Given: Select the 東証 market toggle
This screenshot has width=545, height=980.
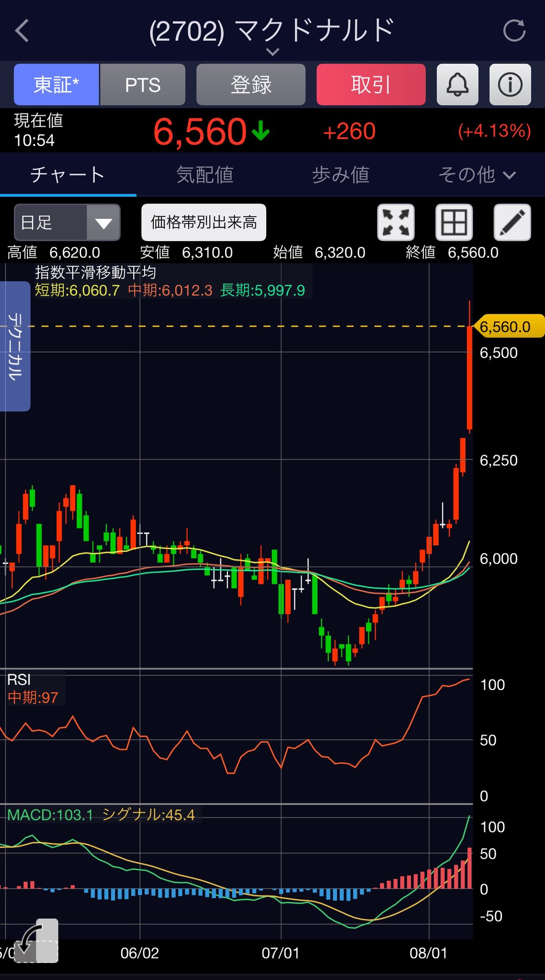Looking at the screenshot, I should point(57,85).
